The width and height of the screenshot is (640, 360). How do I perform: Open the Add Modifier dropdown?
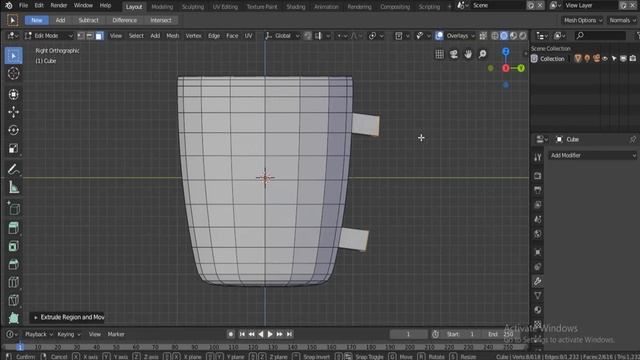(x=592, y=156)
